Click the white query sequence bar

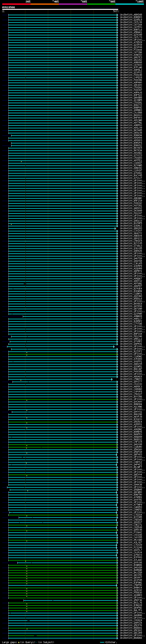[x=60, y=9]
